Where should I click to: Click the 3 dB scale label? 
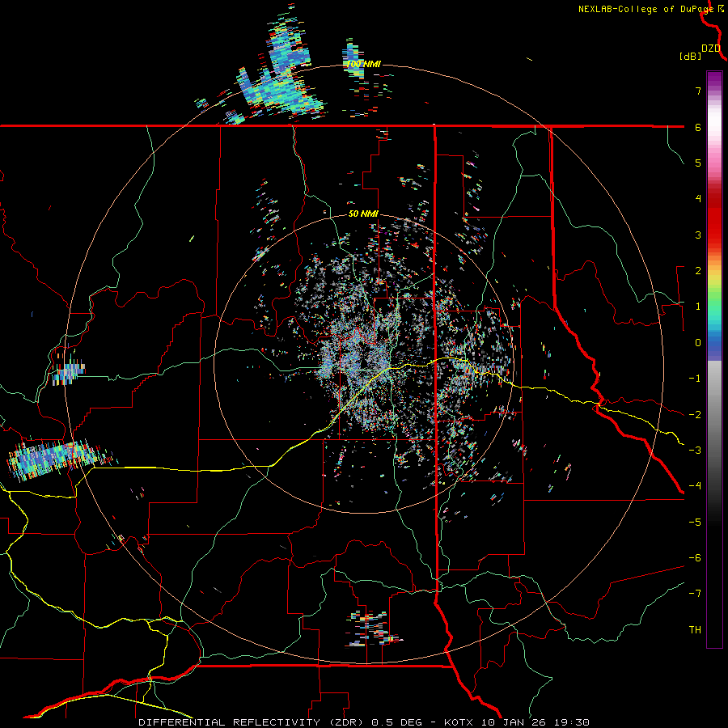(x=698, y=235)
